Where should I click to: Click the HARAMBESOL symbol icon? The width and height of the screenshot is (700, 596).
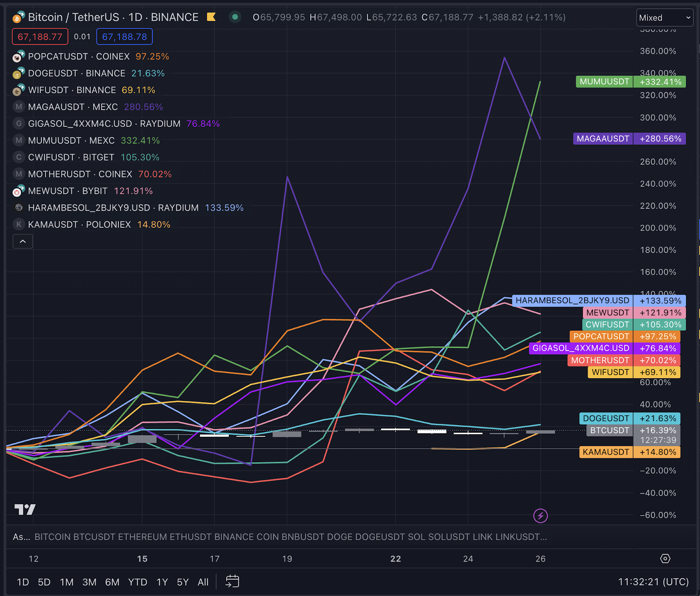coord(19,208)
